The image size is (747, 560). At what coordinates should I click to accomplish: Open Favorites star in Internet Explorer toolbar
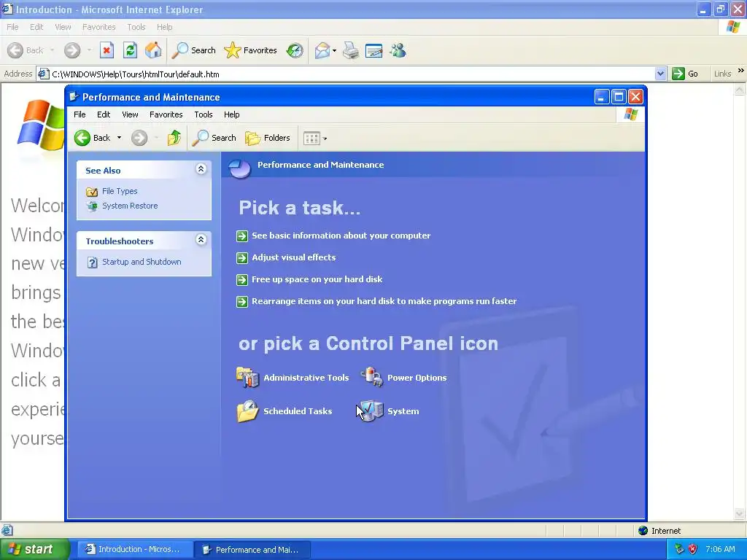pos(251,50)
